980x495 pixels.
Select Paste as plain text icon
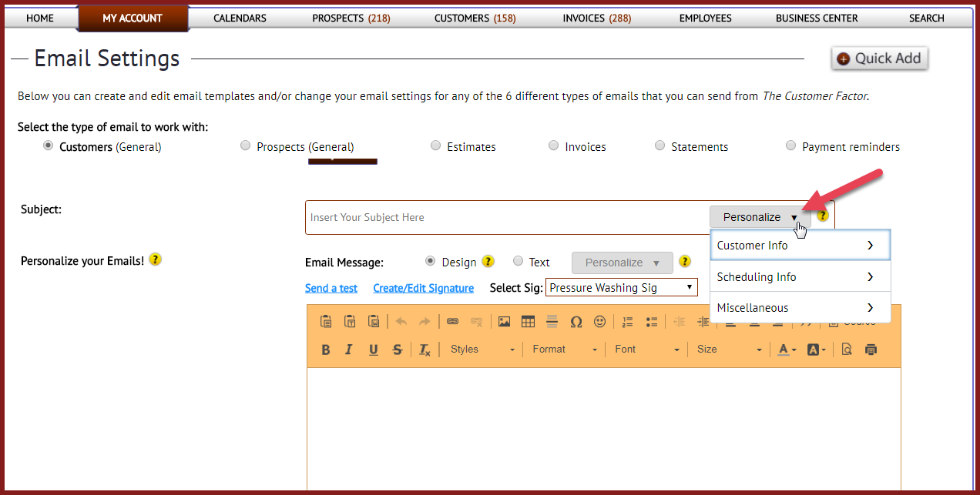(350, 322)
